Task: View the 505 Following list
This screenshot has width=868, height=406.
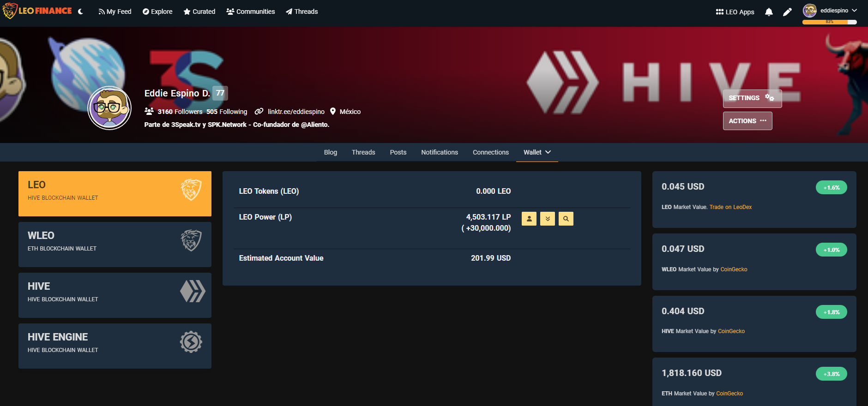Action: pos(227,112)
